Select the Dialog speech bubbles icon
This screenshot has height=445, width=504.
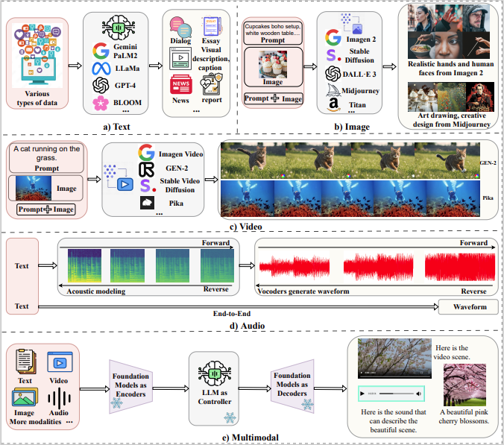(x=180, y=28)
